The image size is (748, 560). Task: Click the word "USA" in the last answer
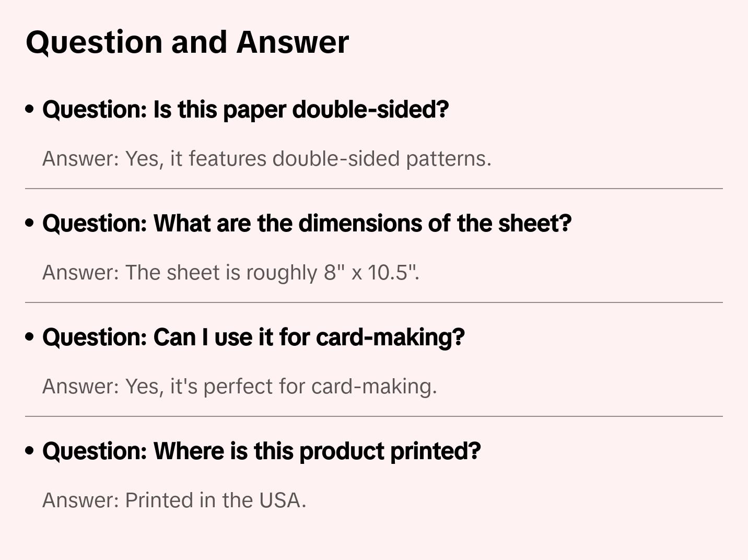click(279, 500)
